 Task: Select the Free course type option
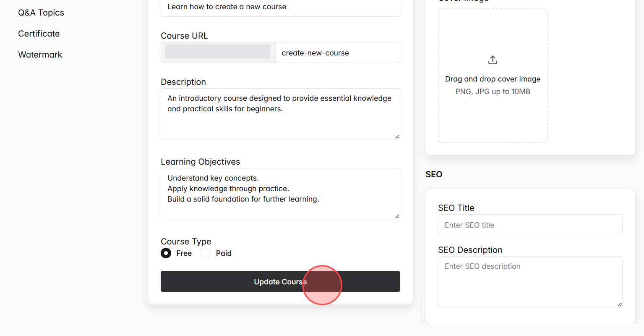[166, 253]
